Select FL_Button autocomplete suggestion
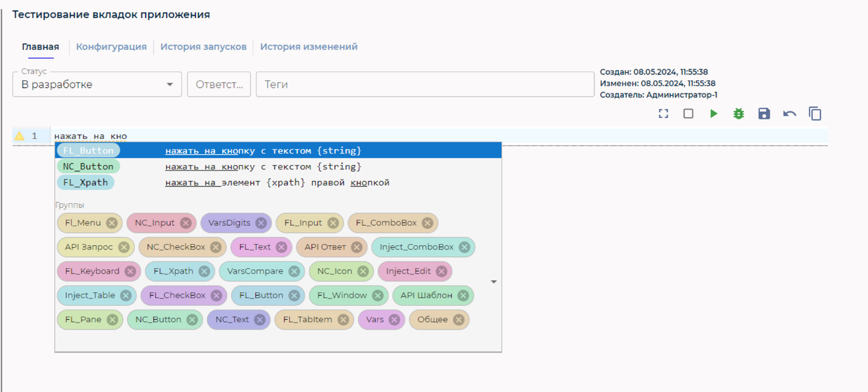Screen dimensions: 868x392 click(x=278, y=150)
